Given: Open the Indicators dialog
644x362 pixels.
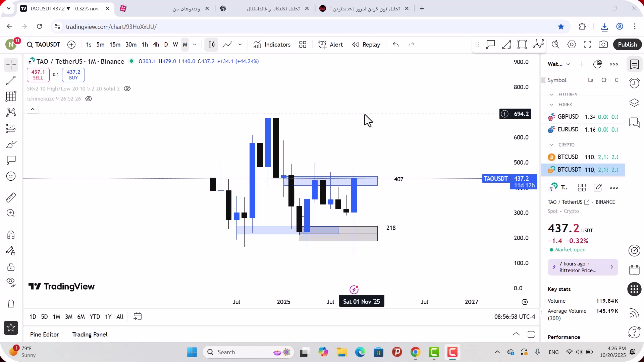Looking at the screenshot, I should [x=272, y=45].
